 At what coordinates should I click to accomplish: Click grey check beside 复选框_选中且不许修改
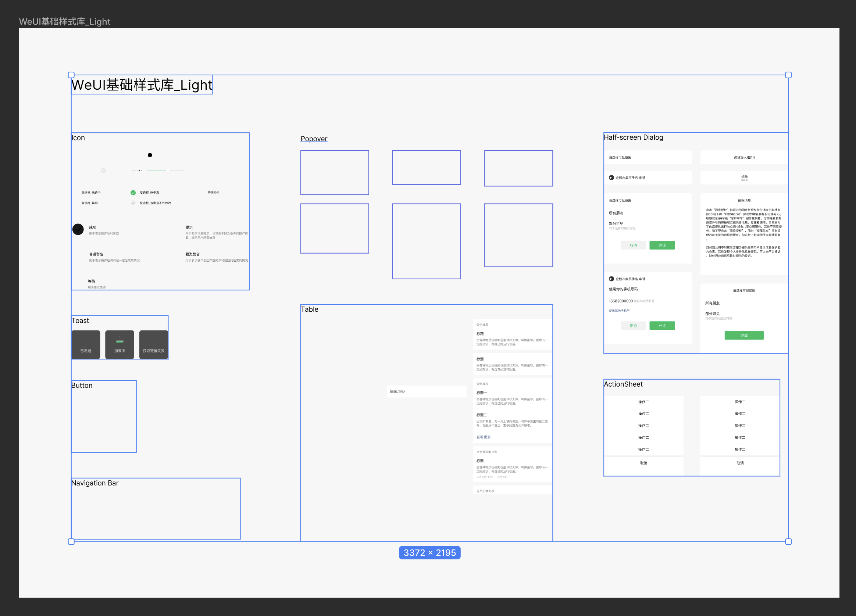133,203
